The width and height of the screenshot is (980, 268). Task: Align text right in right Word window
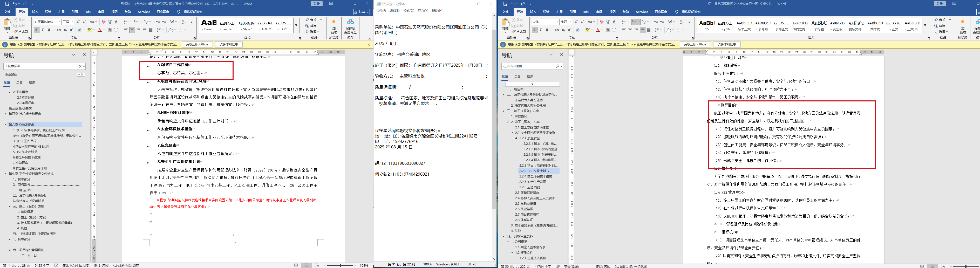pyautogui.click(x=636, y=30)
